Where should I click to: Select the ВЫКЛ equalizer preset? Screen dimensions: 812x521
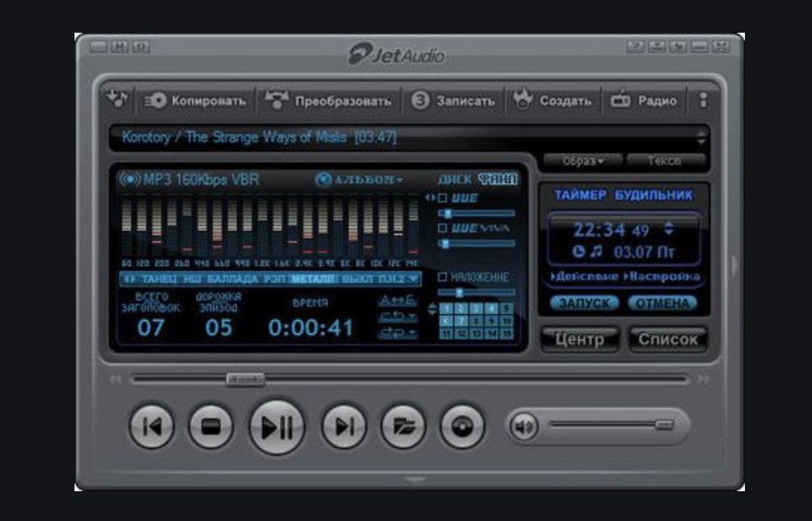357,279
